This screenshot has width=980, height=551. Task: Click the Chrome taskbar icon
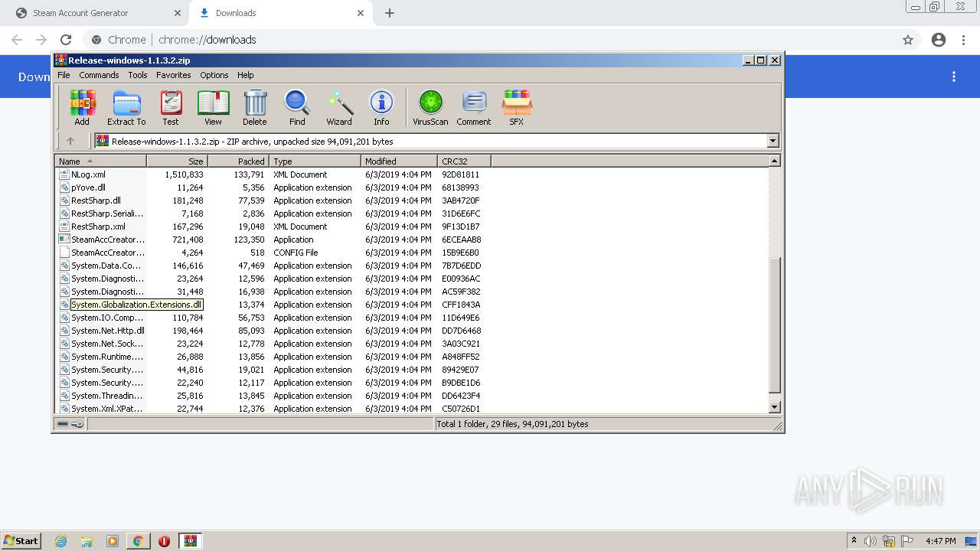click(138, 541)
